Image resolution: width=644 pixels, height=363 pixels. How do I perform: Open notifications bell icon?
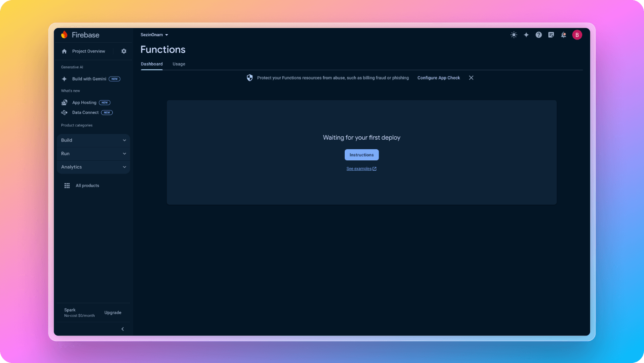[563, 35]
